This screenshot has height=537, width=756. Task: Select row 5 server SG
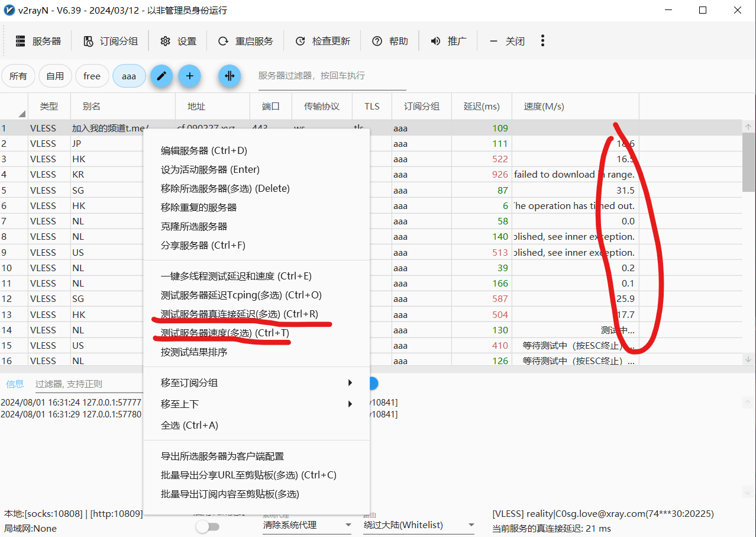(370, 190)
